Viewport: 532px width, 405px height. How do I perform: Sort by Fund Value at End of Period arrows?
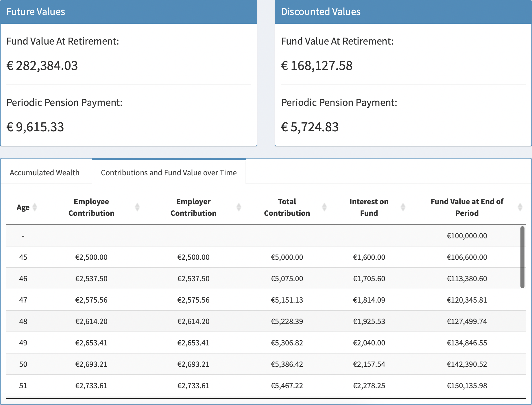tap(520, 207)
